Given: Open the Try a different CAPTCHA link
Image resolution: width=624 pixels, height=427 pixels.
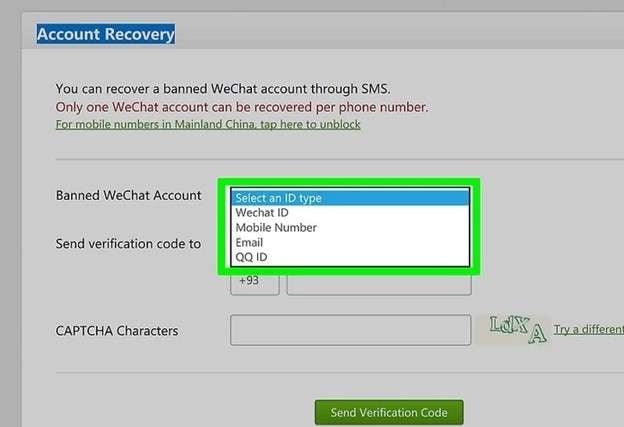Looking at the screenshot, I should (x=589, y=330).
